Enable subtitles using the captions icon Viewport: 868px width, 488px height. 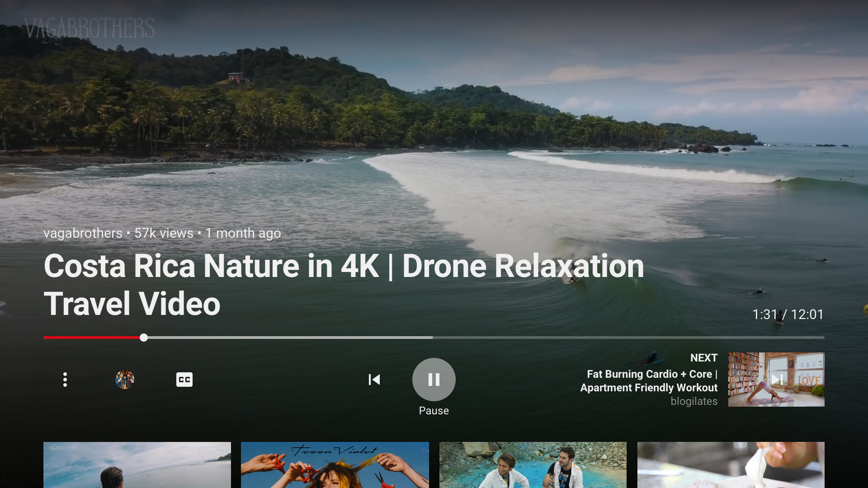(184, 380)
